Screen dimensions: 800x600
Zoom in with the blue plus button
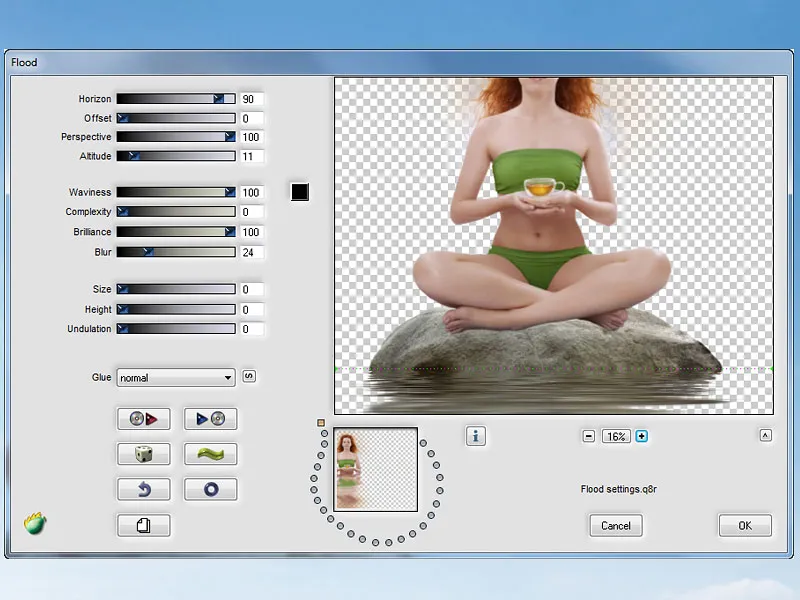(642, 436)
